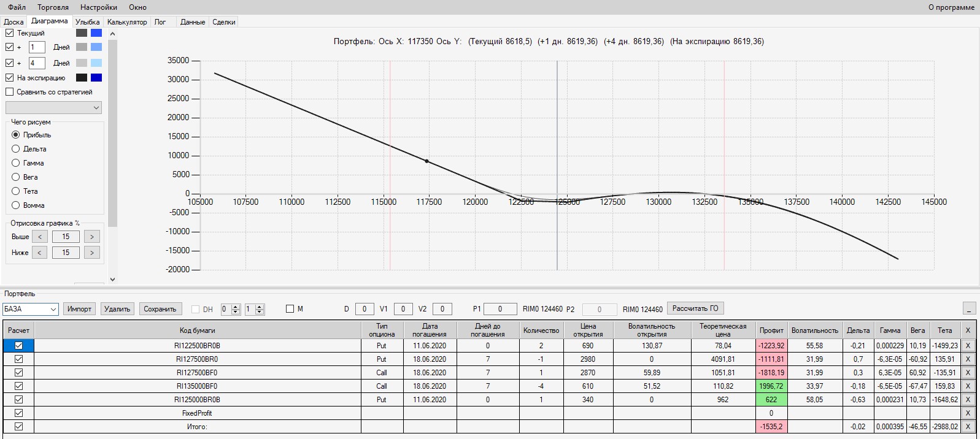Click the Сохранить button

160,309
